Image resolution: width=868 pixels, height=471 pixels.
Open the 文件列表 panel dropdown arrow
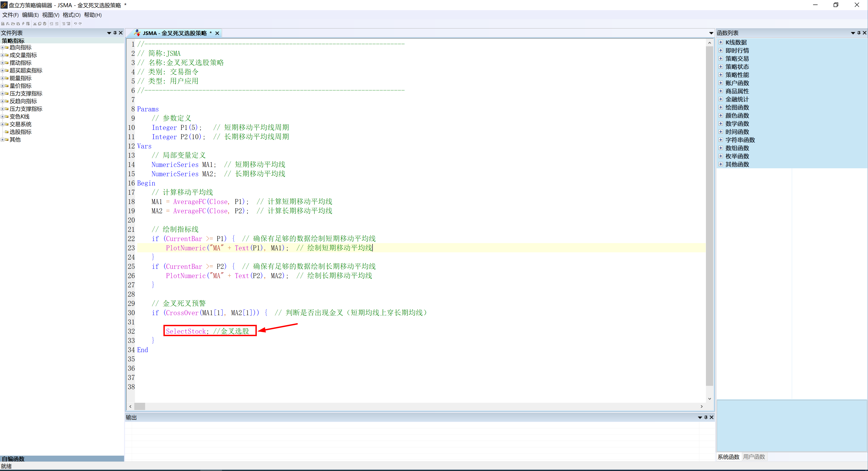[109, 33]
